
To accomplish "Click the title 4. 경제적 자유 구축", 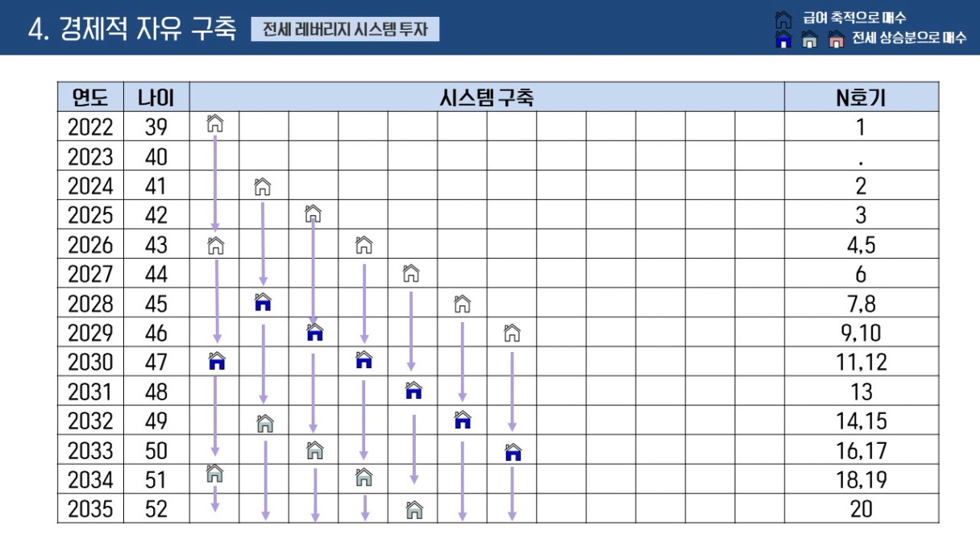I will [x=133, y=29].
